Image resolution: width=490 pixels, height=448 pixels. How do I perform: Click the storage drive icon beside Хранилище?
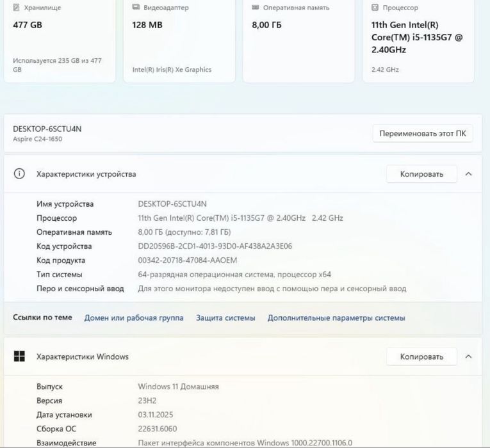pos(16,8)
